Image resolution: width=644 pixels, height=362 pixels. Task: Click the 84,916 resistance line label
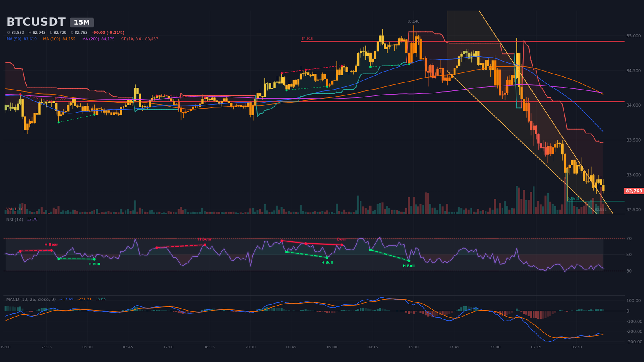pyautogui.click(x=307, y=39)
